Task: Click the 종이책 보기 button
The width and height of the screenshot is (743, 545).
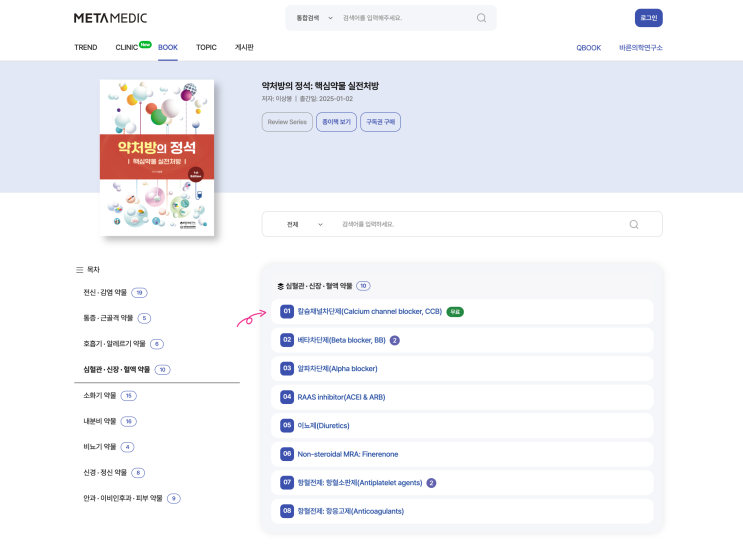Action: point(336,122)
